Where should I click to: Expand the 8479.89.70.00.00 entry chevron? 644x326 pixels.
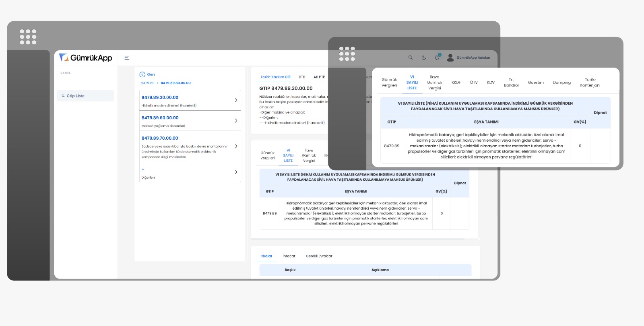coord(236,146)
